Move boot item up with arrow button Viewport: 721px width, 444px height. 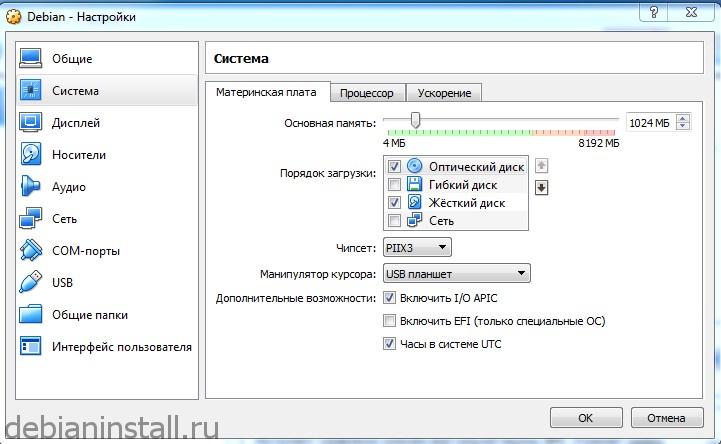coord(542,165)
